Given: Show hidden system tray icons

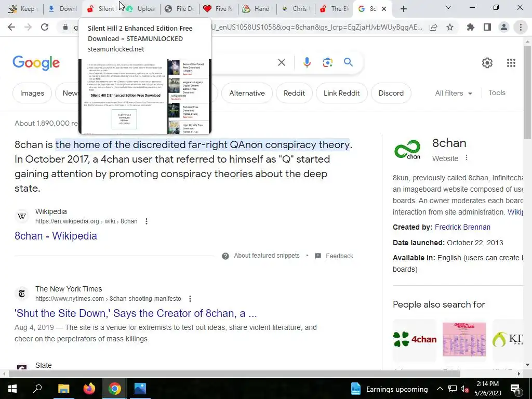Looking at the screenshot, I should coord(440,389).
